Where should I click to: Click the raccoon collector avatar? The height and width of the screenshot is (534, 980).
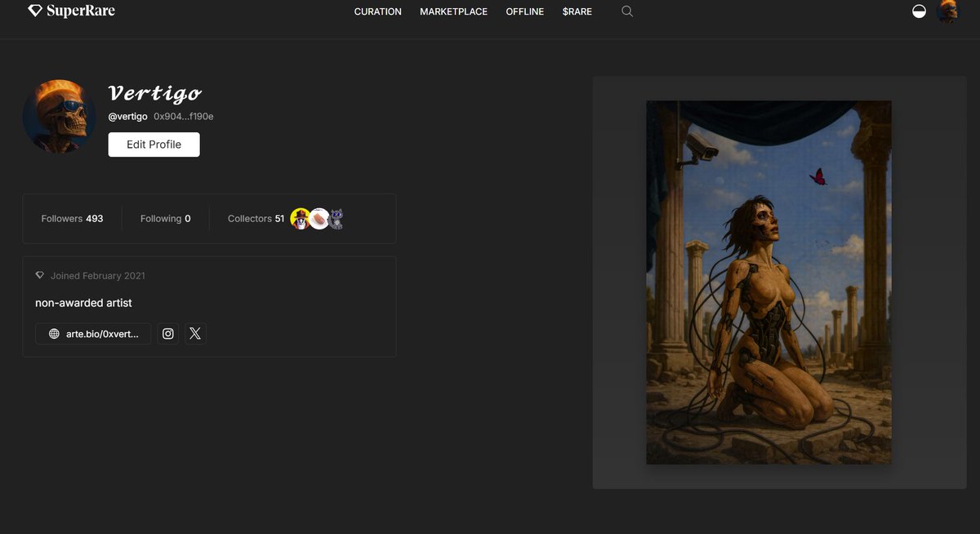pyautogui.click(x=336, y=219)
